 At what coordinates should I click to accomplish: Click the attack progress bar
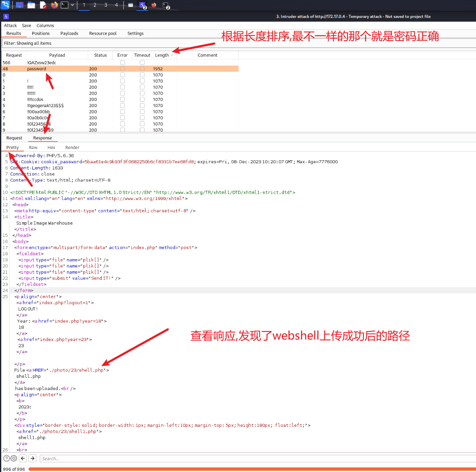(x=251, y=469)
